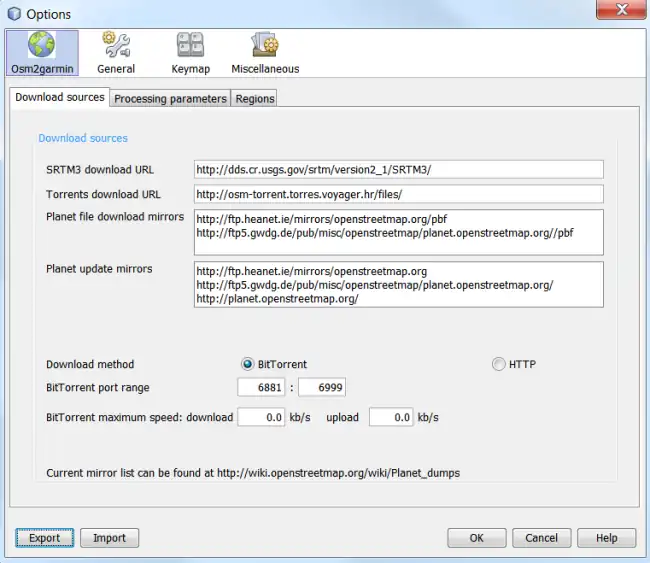
Task: Confirm settings with OK button
Action: (477, 538)
